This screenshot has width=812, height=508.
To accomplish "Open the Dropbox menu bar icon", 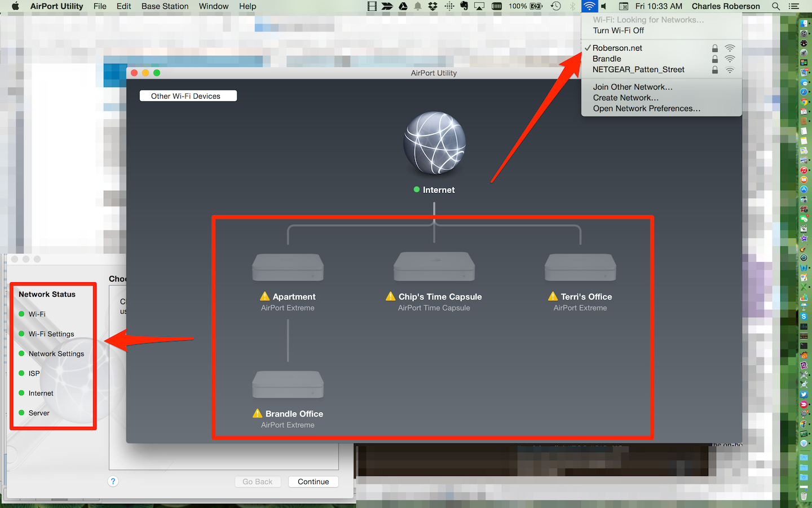I will click(433, 6).
